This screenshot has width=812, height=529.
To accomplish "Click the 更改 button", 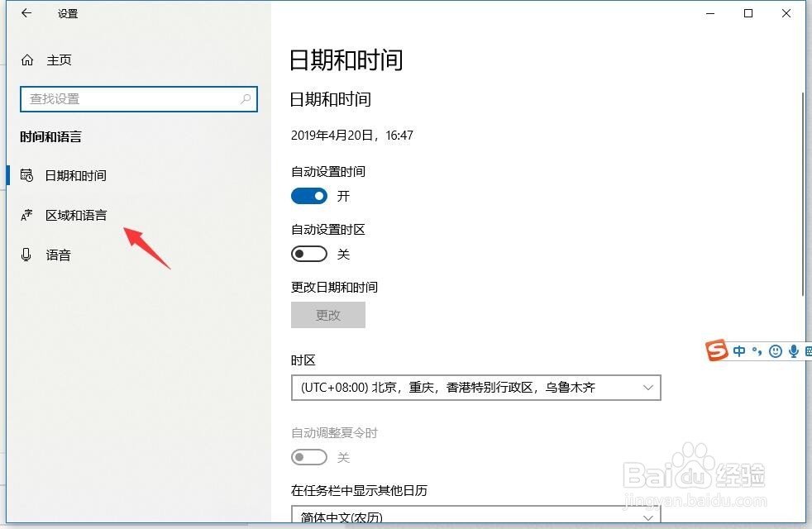I will tap(328, 315).
